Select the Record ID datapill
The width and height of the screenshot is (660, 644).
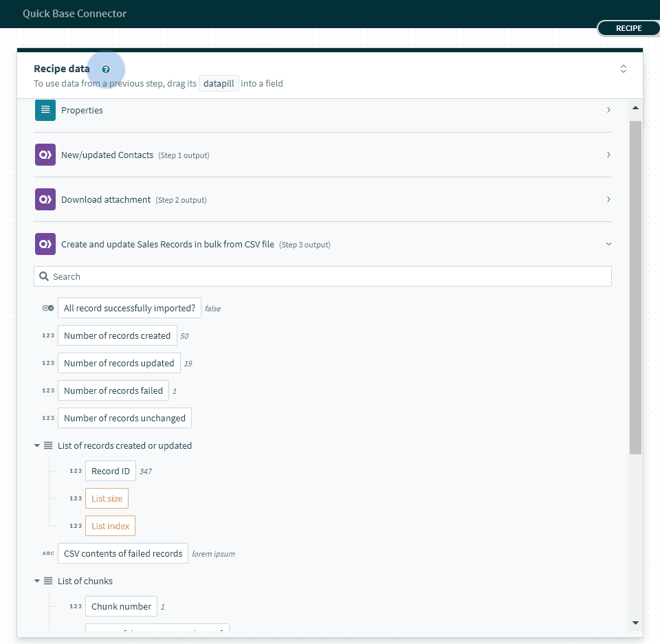110,471
